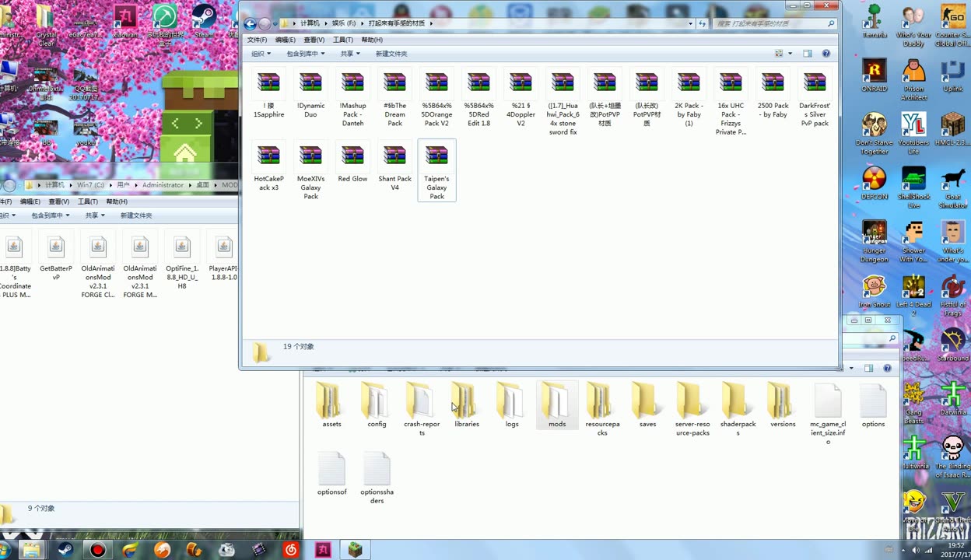This screenshot has height=560, width=971.
Task: Select the resourcepacks folder
Action: 602,410
